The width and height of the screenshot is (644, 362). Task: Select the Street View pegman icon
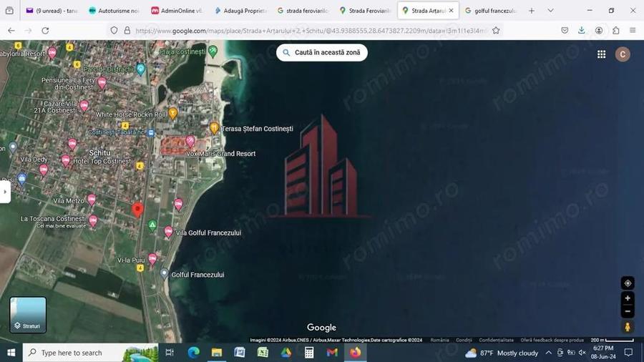(628, 327)
